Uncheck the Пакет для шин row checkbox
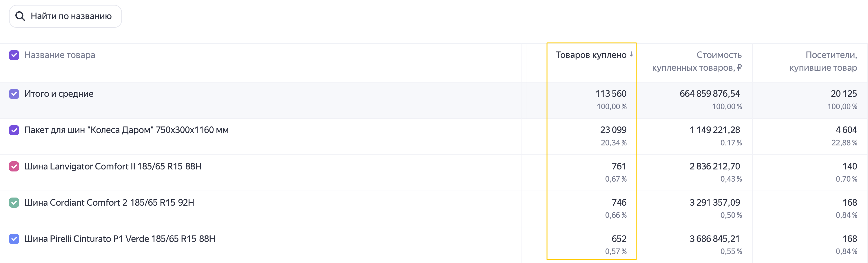 pyautogui.click(x=14, y=130)
